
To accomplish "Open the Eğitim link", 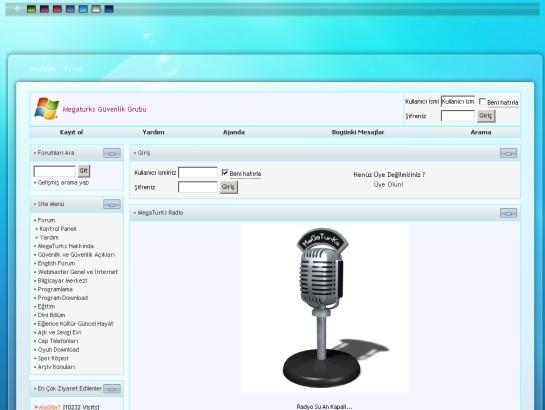I will [46, 306].
